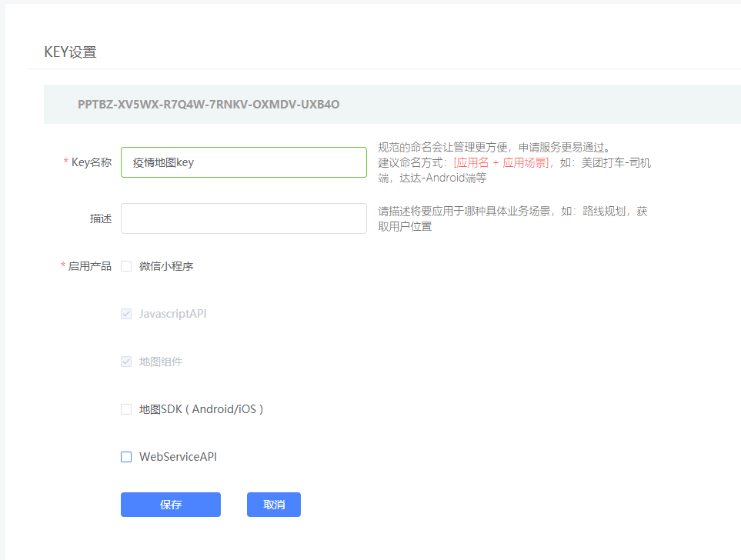Toggle the JavascriptAPI checkbox
Image resolution: width=741 pixels, height=560 pixels.
pos(126,313)
